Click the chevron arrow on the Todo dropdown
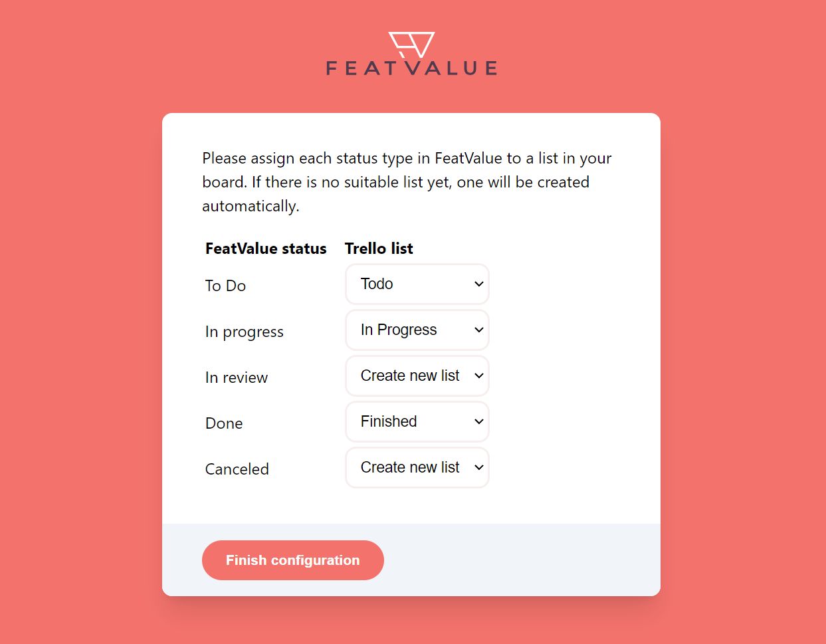The width and height of the screenshot is (826, 644). (x=478, y=284)
